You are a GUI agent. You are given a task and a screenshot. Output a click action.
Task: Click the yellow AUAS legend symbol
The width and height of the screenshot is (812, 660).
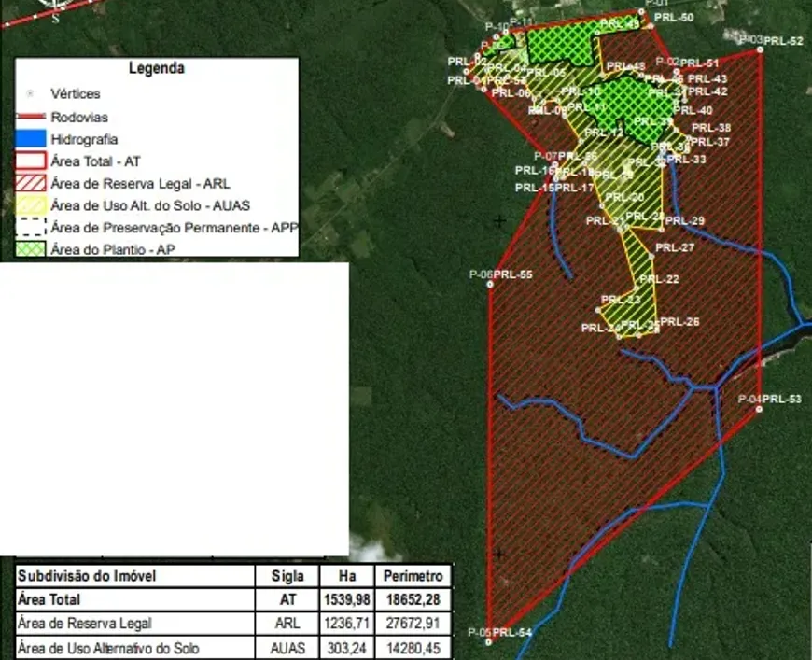coord(31,205)
